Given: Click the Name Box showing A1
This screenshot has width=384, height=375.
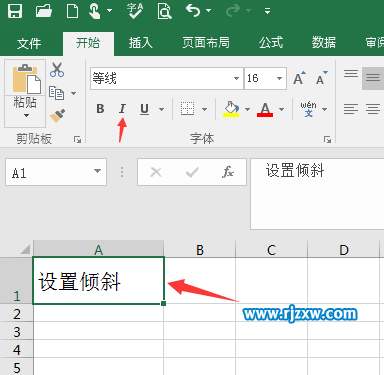Looking at the screenshot, I should pos(48,172).
